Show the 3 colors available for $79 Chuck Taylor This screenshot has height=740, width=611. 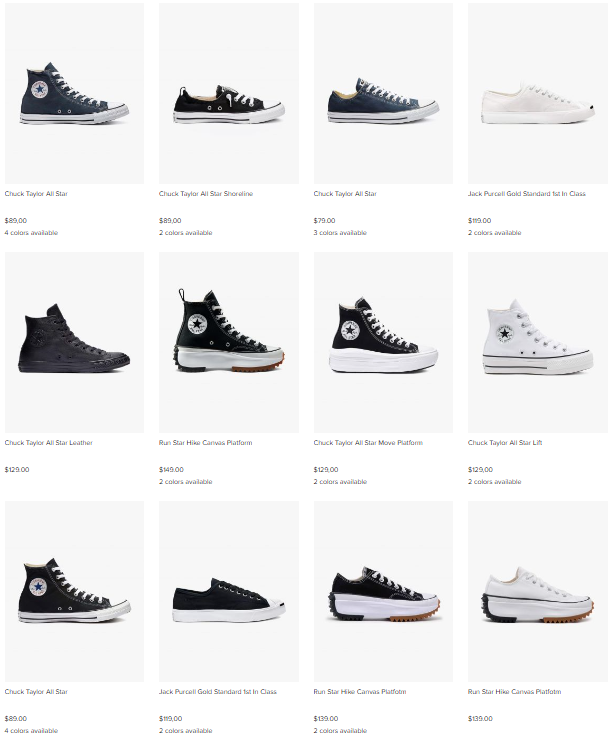point(340,233)
